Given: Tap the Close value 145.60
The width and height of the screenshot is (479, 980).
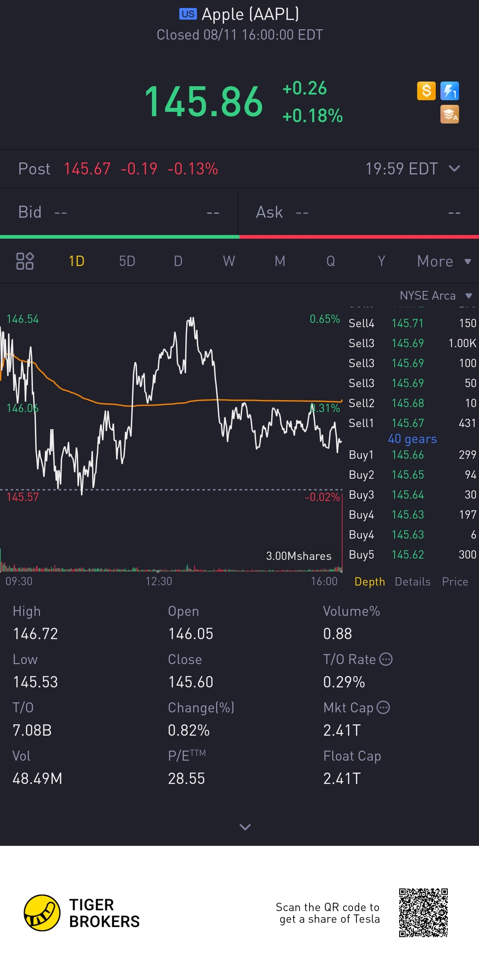Looking at the screenshot, I should coord(191,682).
